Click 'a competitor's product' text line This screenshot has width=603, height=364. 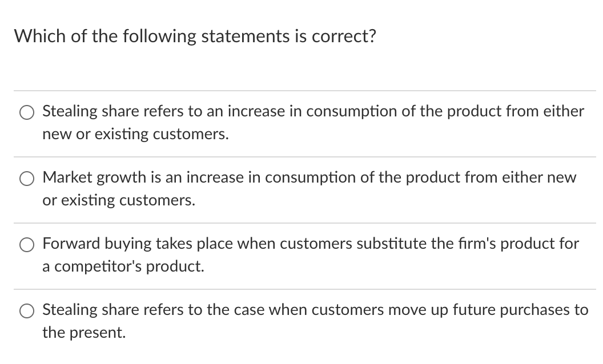tap(123, 266)
